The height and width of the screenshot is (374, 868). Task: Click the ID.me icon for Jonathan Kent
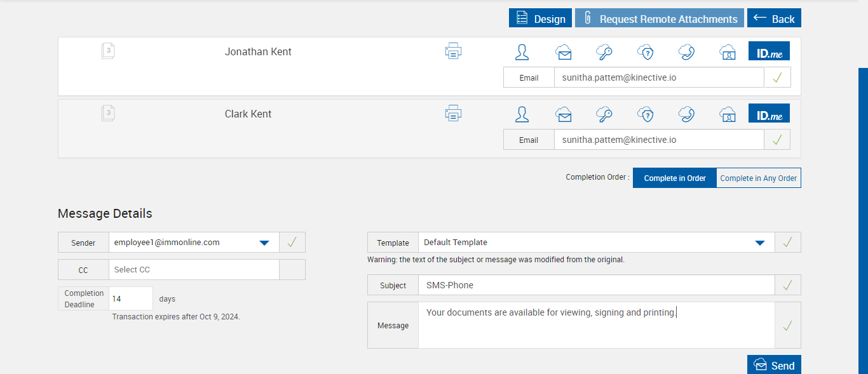pyautogui.click(x=769, y=52)
